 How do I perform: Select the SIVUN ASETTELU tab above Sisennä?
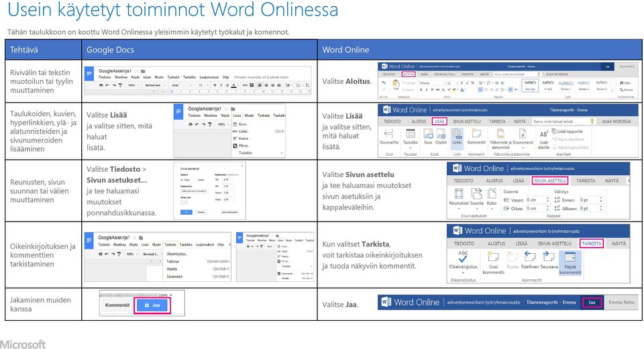click(550, 181)
